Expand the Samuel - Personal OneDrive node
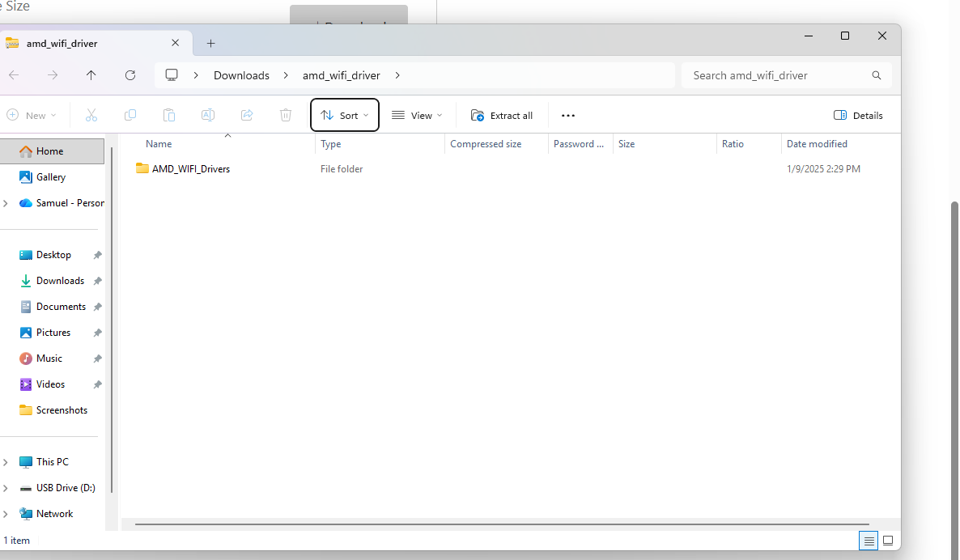The width and height of the screenshot is (960, 560). tap(6, 203)
